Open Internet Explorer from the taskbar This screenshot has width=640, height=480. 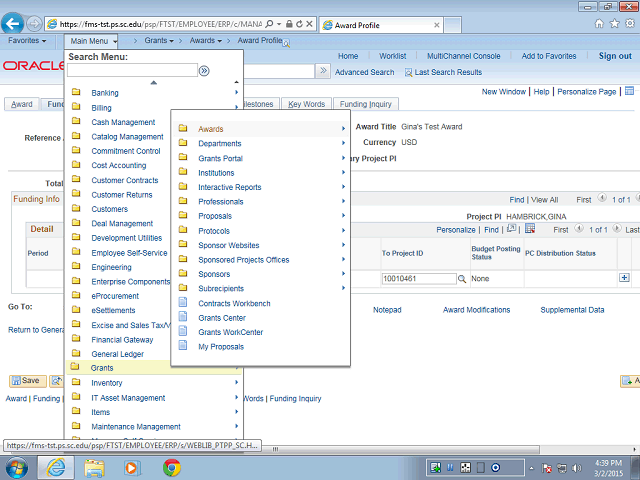(56, 467)
